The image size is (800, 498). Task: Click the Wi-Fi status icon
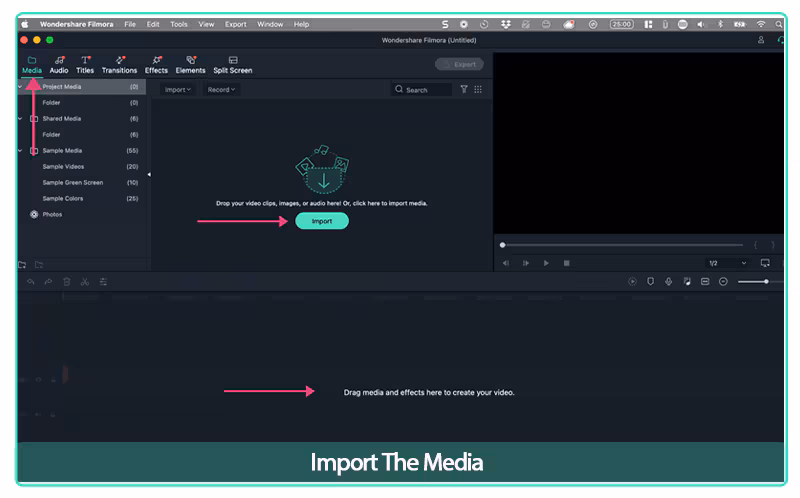coord(761,24)
